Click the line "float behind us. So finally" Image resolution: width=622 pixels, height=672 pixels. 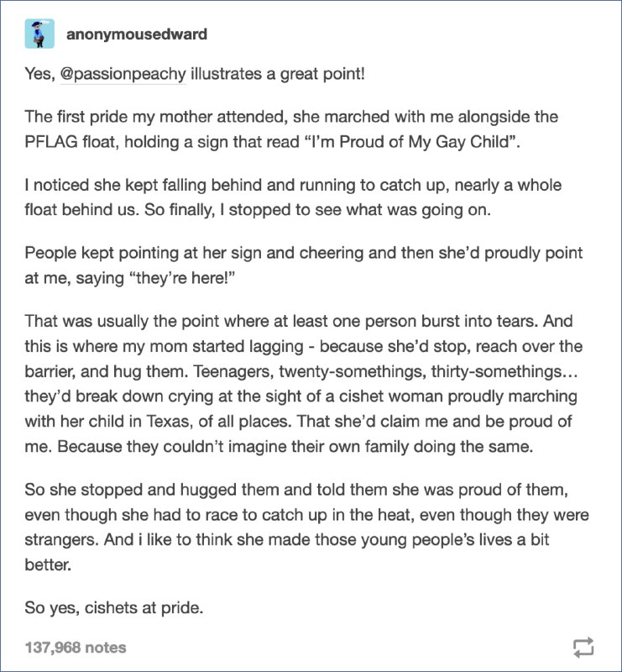[258, 209]
